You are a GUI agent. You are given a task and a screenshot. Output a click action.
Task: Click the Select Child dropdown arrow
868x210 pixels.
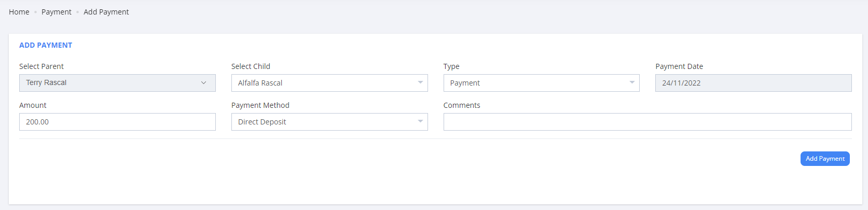point(420,82)
